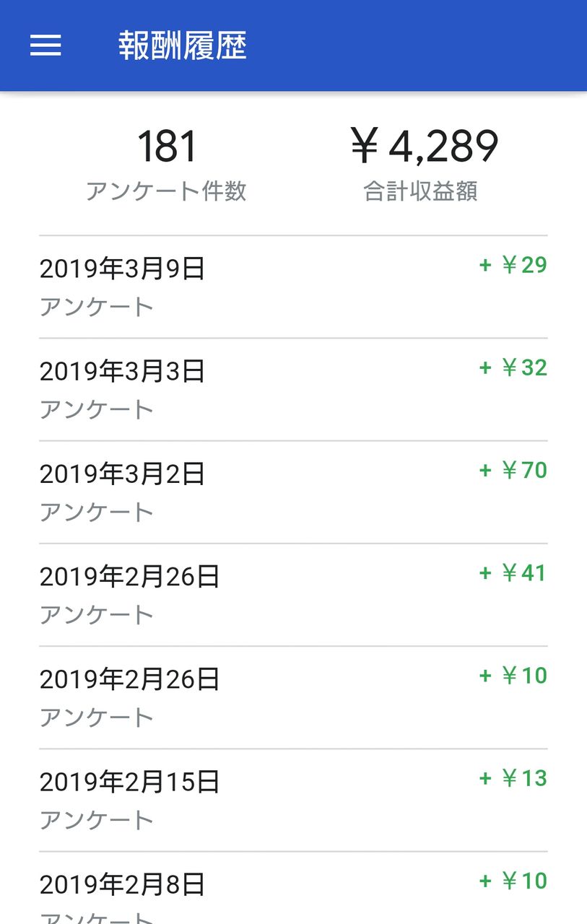
Task: Tap the ¥4,289 total earnings figure
Action: 425,146
